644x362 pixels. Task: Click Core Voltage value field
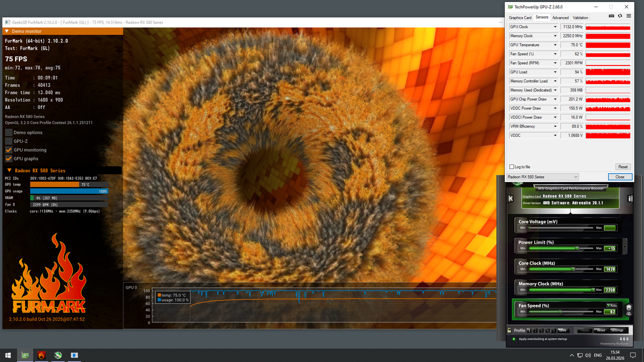(610, 228)
